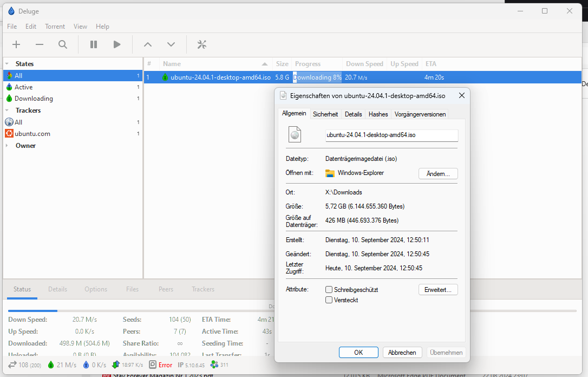Select the Deluge Status tab

(x=22, y=289)
